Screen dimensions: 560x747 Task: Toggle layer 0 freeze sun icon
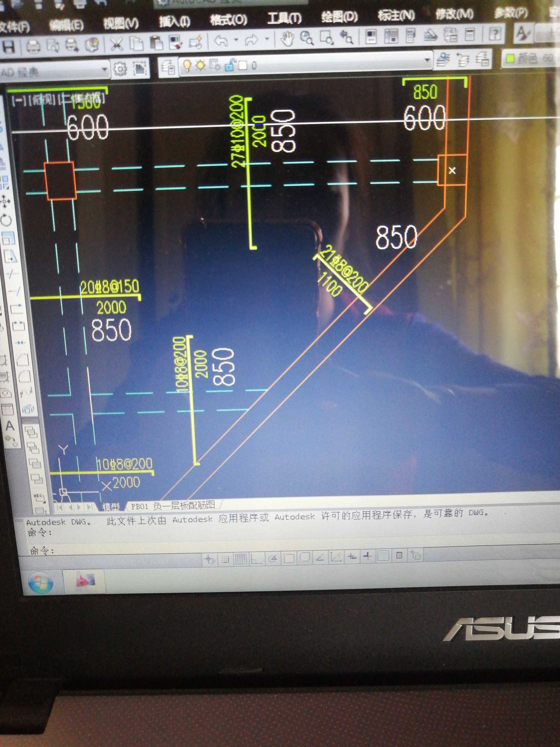(x=201, y=65)
